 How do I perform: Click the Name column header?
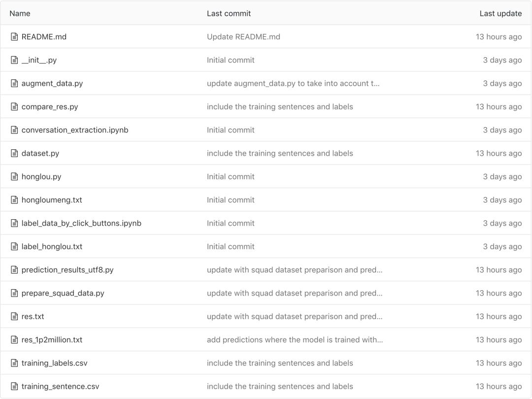click(x=20, y=14)
